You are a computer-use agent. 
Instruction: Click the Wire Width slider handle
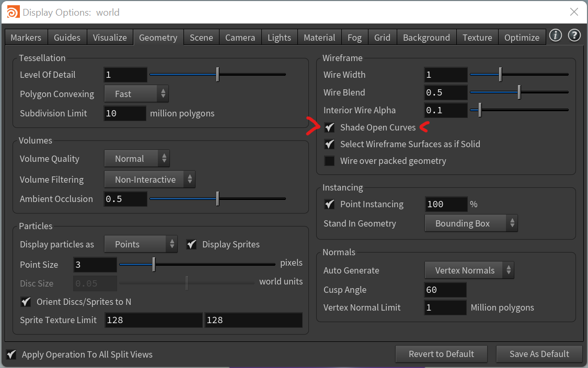pyautogui.click(x=500, y=75)
